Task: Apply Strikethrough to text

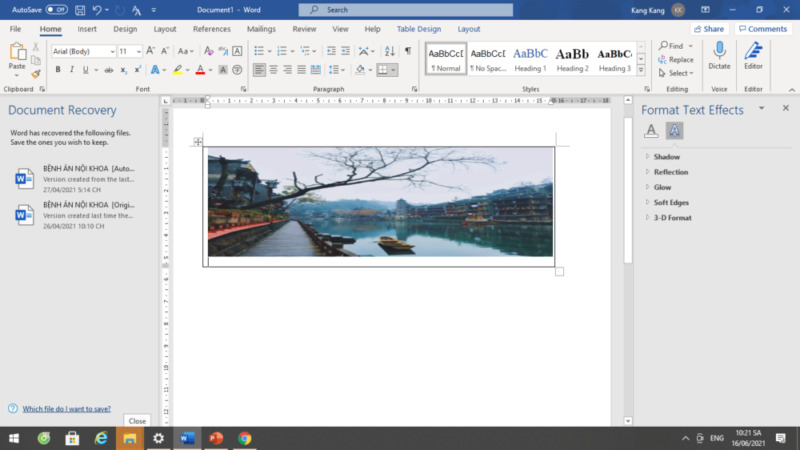Action: [x=109, y=70]
